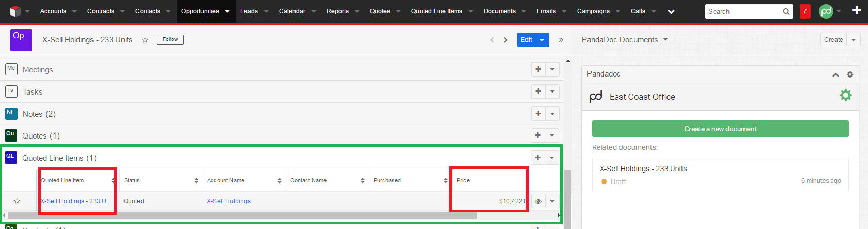The height and width of the screenshot is (229, 868).
Task: Open the Quoted Line Items module tab
Action: [x=437, y=11]
